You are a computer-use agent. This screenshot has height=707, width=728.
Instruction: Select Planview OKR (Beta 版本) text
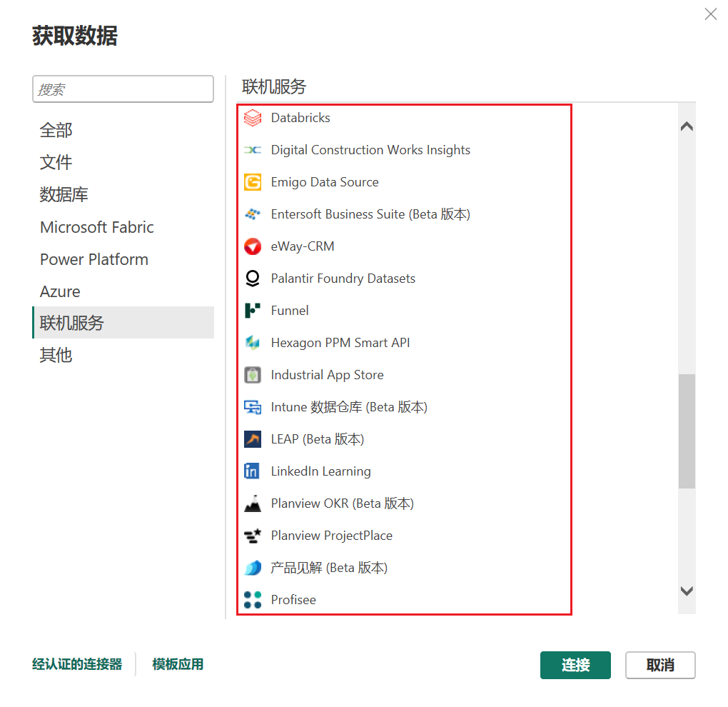coord(342,503)
